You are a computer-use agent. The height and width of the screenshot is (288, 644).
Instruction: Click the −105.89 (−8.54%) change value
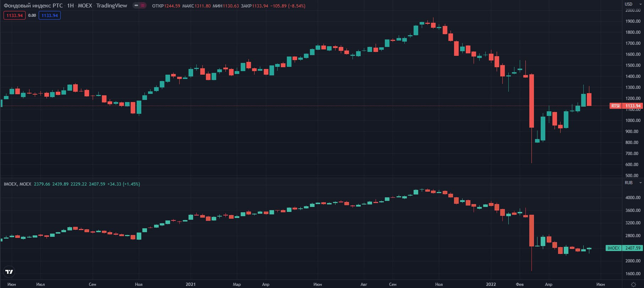click(x=288, y=6)
